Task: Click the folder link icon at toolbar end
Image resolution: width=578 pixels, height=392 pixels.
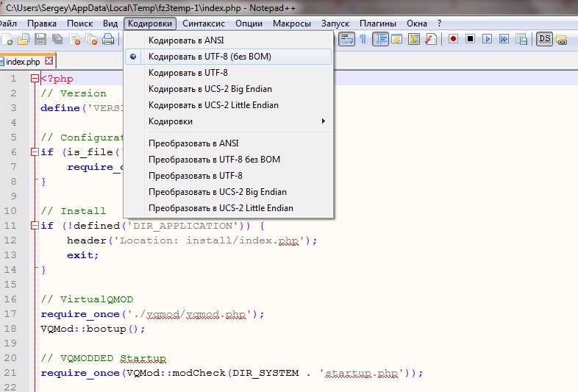Action: [x=561, y=40]
